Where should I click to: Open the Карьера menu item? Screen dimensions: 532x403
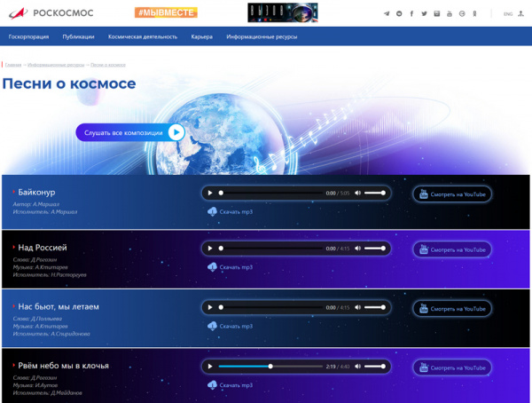[201, 37]
